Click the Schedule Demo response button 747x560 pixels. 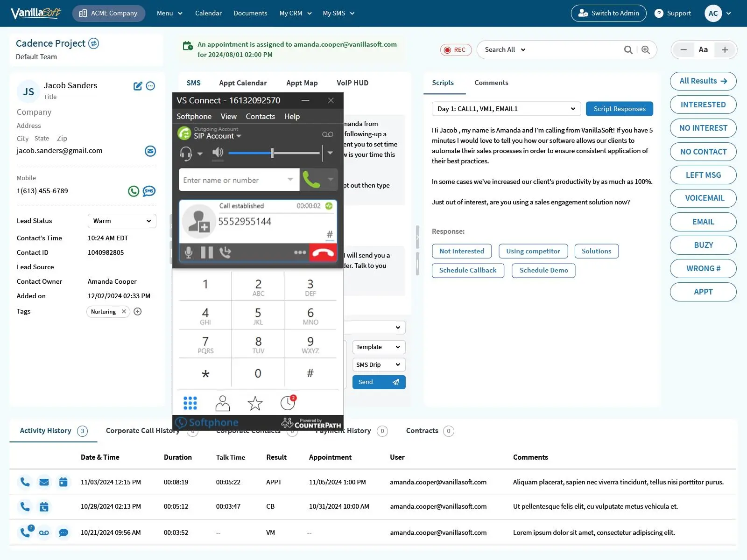pos(543,270)
